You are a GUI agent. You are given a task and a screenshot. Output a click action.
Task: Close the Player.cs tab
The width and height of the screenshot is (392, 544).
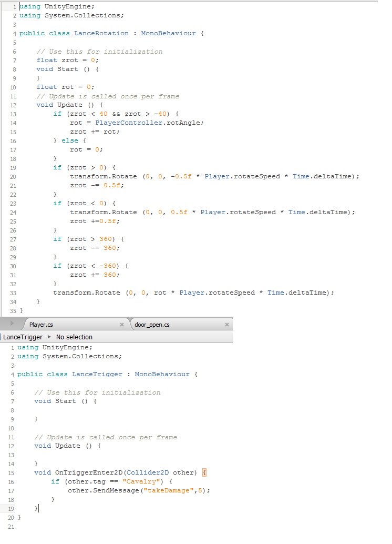pyautogui.click(x=122, y=325)
